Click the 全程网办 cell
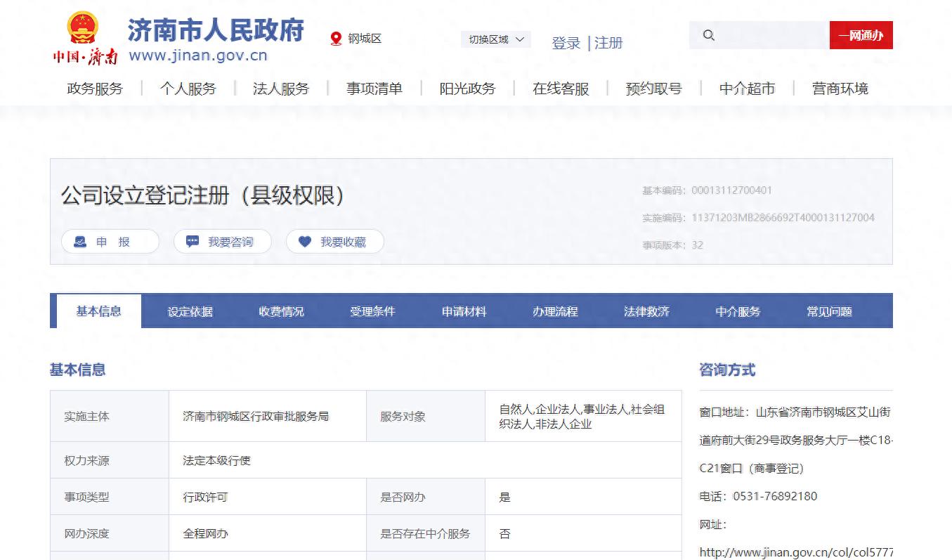The image size is (952, 560). click(x=268, y=533)
